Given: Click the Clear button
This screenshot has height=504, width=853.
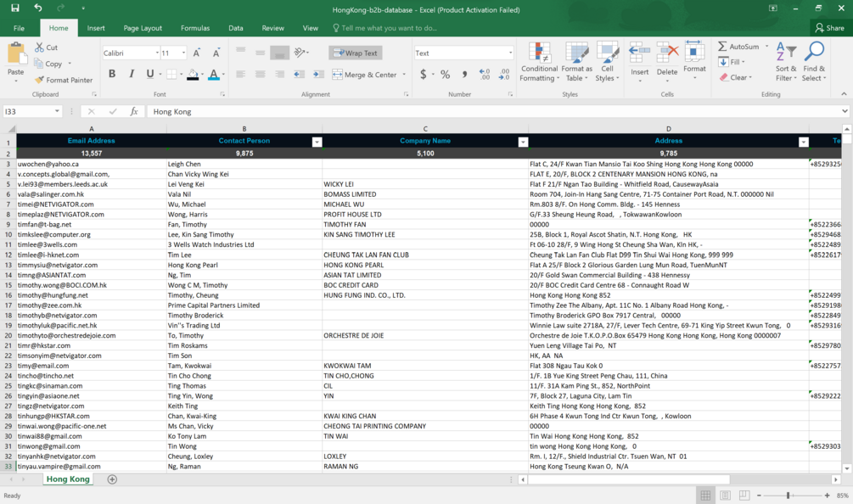Looking at the screenshot, I should (736, 77).
